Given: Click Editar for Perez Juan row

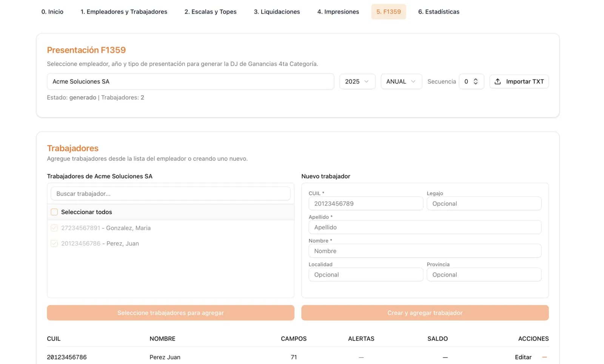Looking at the screenshot, I should point(523,357).
